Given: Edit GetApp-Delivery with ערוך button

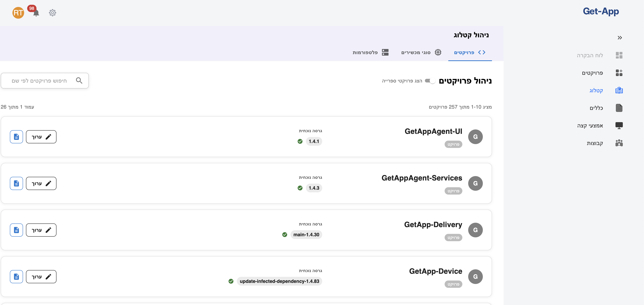Looking at the screenshot, I should [x=41, y=230].
